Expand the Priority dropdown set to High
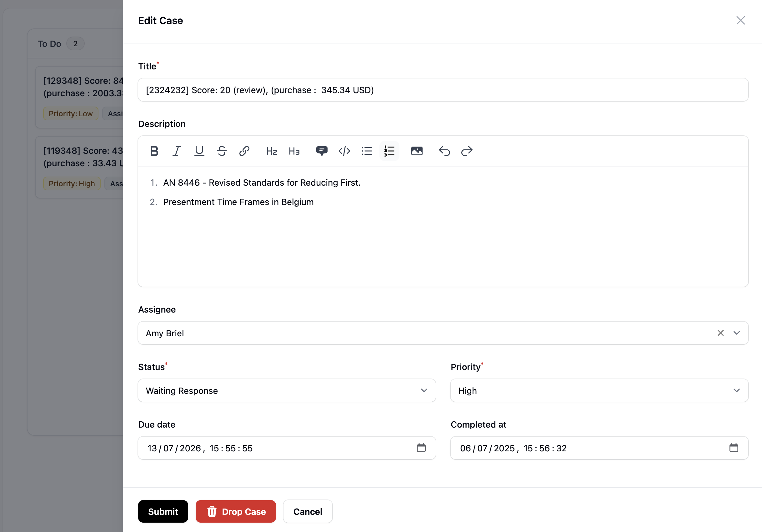The width and height of the screenshot is (762, 532). pos(599,390)
